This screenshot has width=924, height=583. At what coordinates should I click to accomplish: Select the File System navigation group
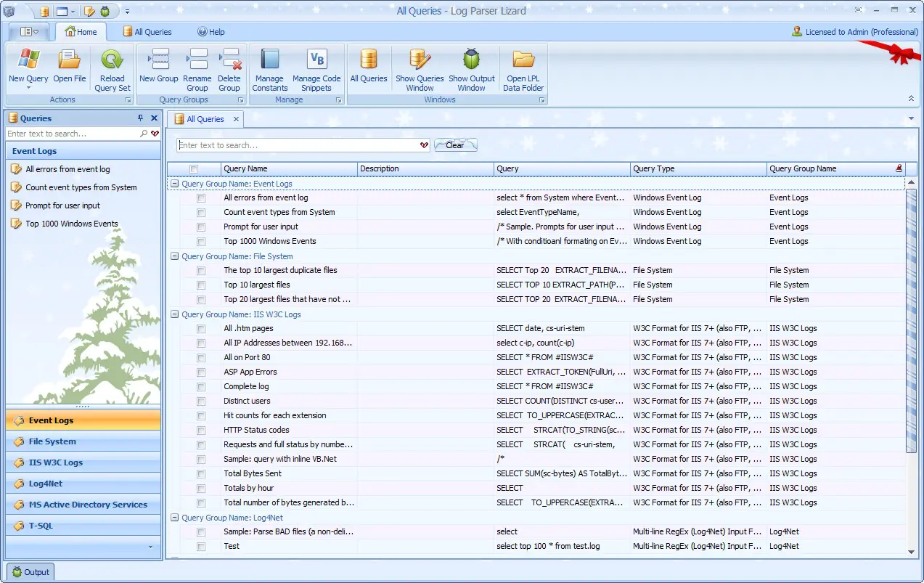click(83, 441)
